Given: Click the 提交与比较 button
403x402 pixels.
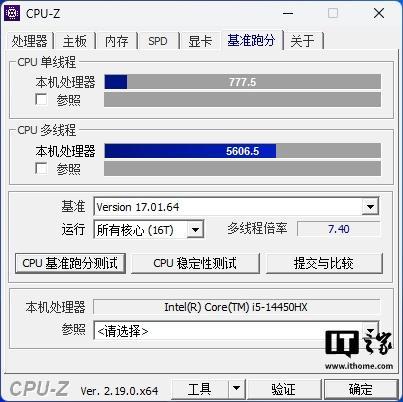Looking at the screenshot, I should coord(324,263).
